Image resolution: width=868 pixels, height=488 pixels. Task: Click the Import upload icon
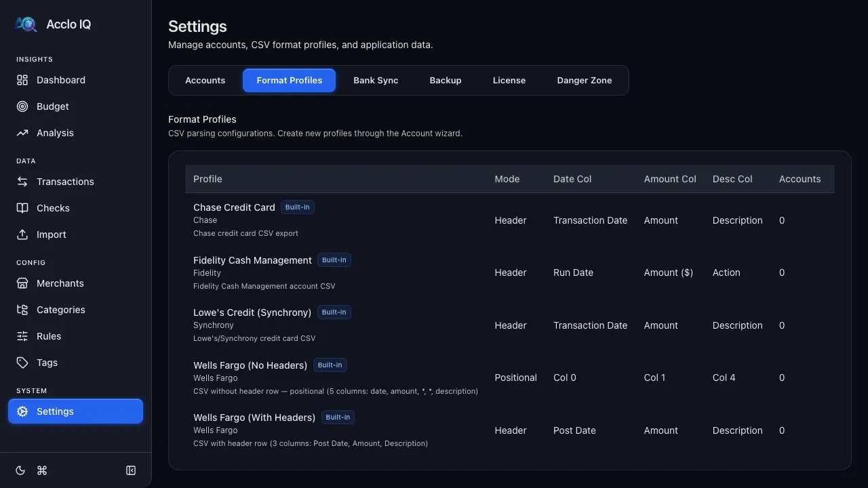click(22, 235)
